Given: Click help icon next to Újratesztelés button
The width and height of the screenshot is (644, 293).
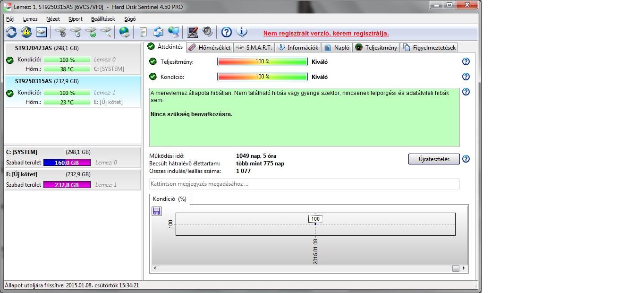Looking at the screenshot, I should point(466,159).
